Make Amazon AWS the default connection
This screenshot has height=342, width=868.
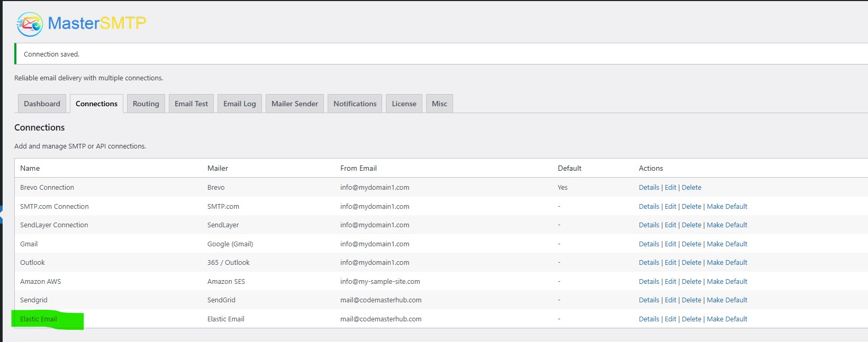[x=727, y=282]
